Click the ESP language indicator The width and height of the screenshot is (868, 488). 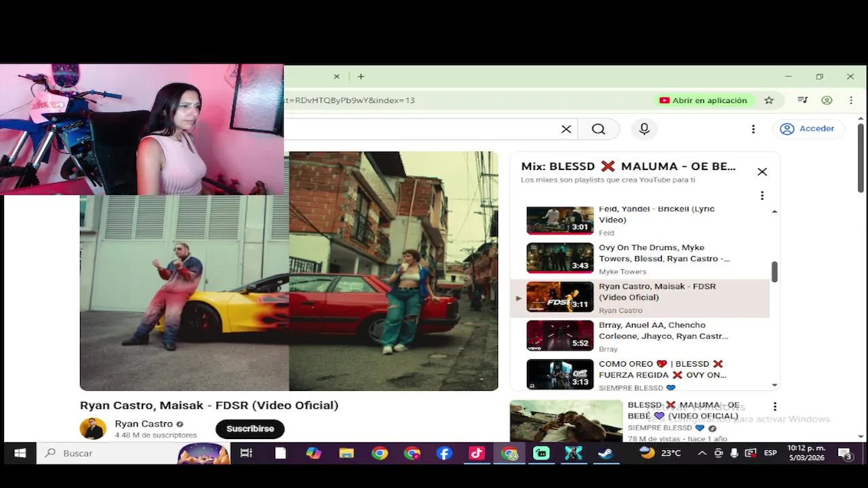pyautogui.click(x=770, y=453)
